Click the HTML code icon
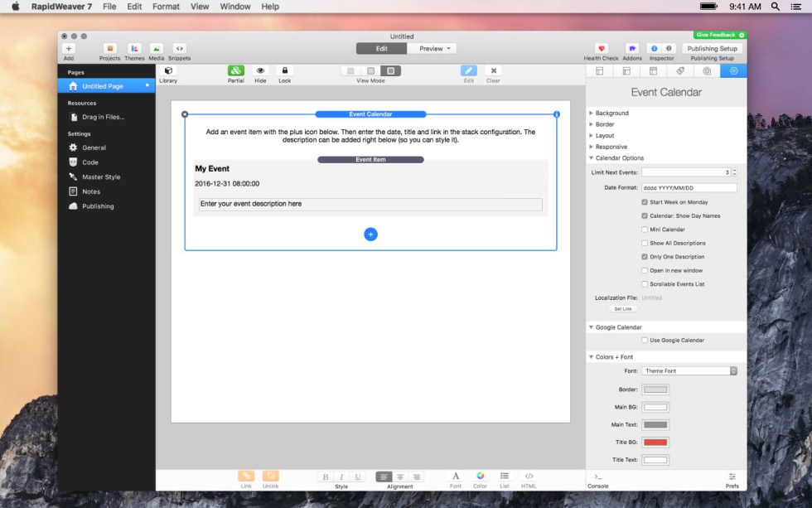Viewport: 812px width, 508px height. click(x=529, y=477)
